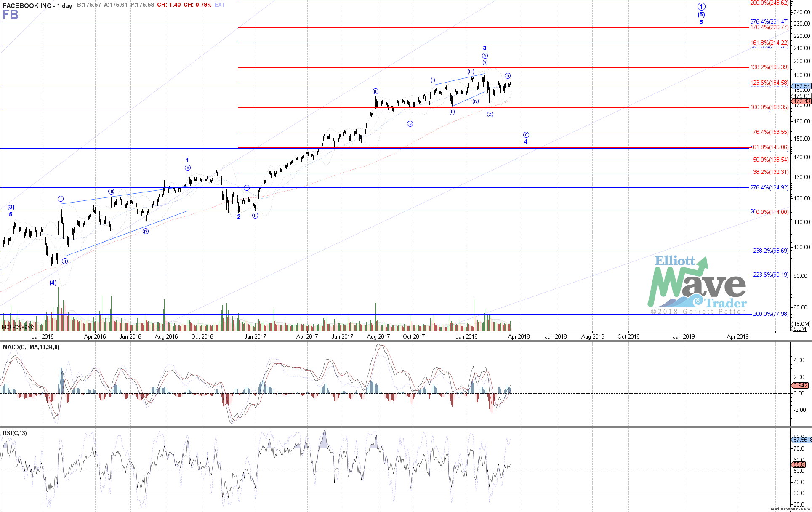Click the bold wave 2 label
Image resolution: width=812 pixels, height=512 pixels.
point(239,217)
